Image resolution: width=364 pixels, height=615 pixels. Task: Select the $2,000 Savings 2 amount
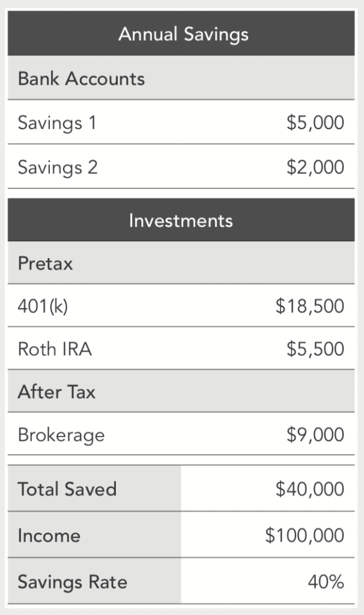pos(315,167)
